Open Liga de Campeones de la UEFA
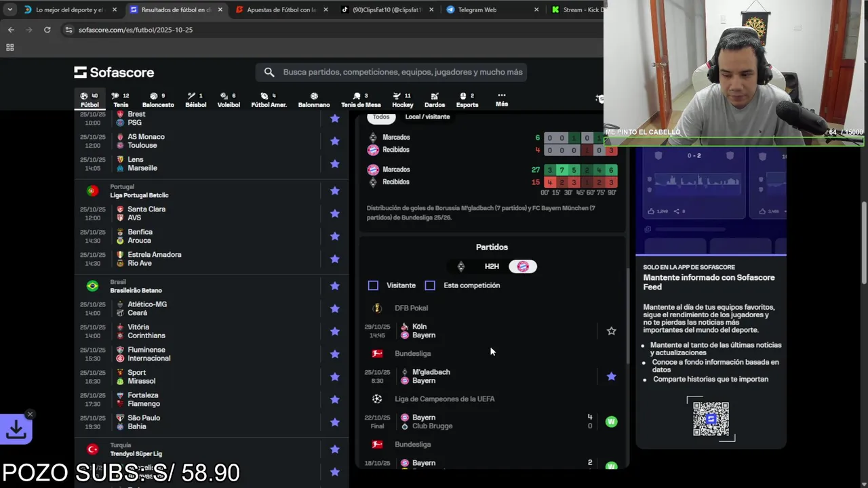This screenshot has width=868, height=488. (444, 399)
